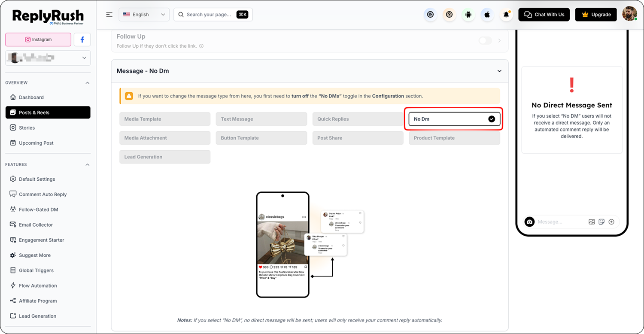644x334 pixels.
Task: Enable the Follow Up toggle switch
Action: pyautogui.click(x=485, y=40)
